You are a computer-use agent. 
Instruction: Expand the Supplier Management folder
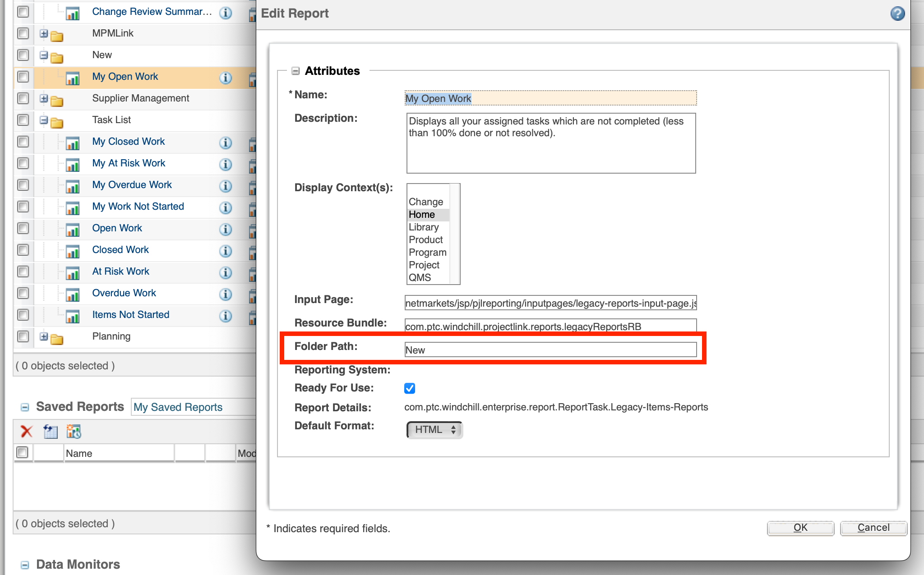(x=43, y=98)
